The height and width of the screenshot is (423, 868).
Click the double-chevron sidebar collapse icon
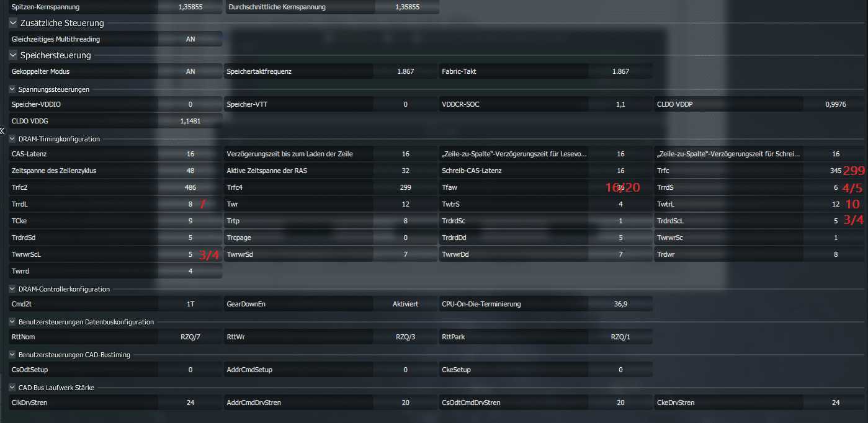pyautogui.click(x=3, y=131)
